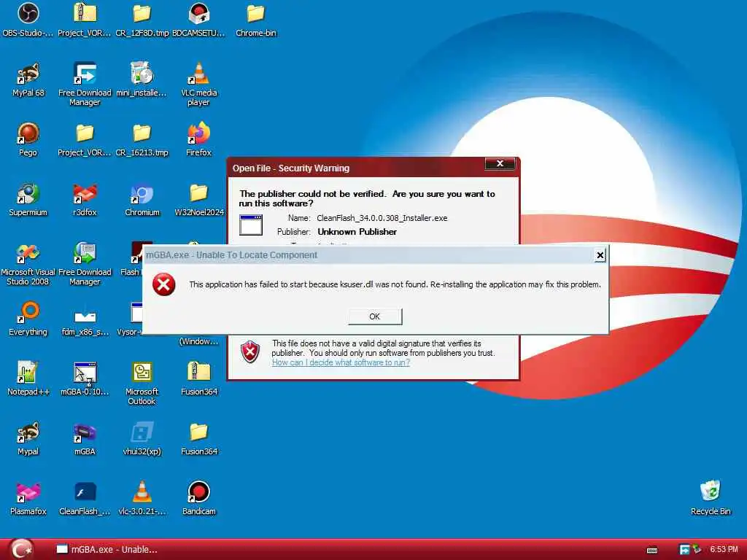
Task: Select the mGBA desktop shortcut
Action: click(x=85, y=438)
